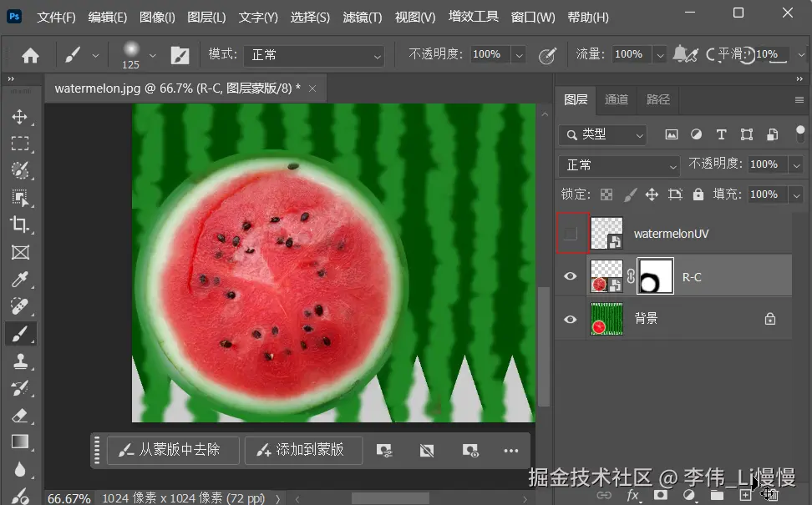Image resolution: width=812 pixels, height=505 pixels.
Task: Toggle the mask link on R-C layer
Action: [x=630, y=276]
